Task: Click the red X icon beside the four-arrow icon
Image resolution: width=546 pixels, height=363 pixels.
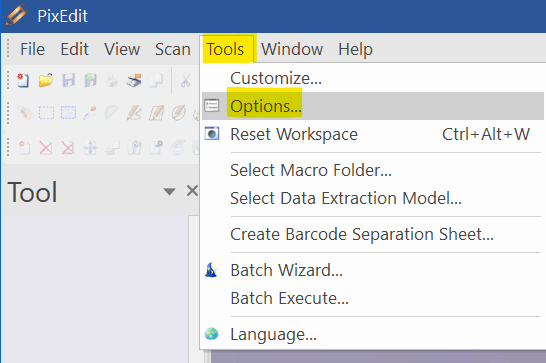Action: coord(68,148)
